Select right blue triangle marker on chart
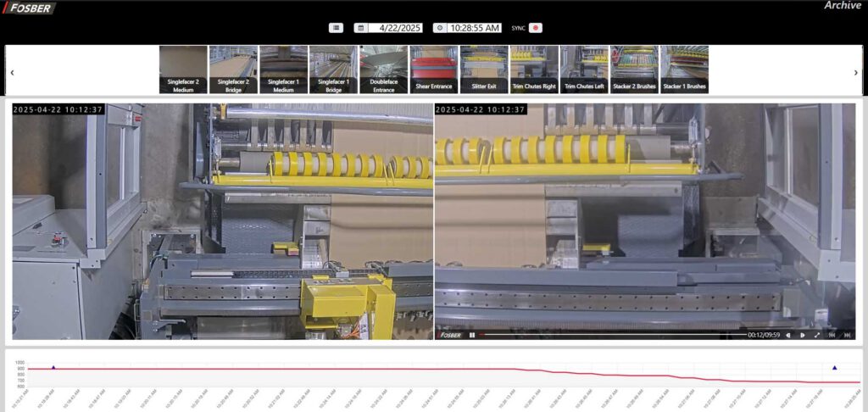This screenshot has width=868, height=412. pyautogui.click(x=835, y=368)
